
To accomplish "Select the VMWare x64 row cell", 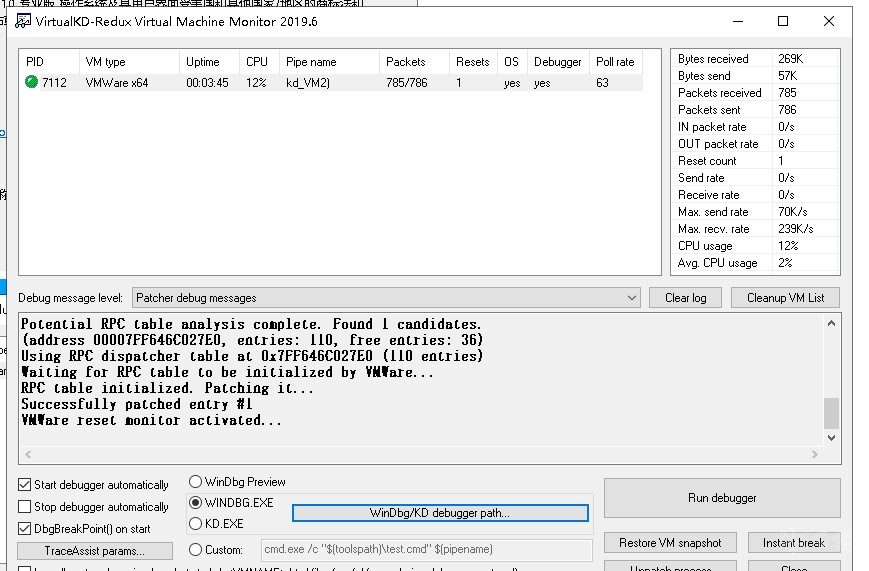I will (117, 83).
